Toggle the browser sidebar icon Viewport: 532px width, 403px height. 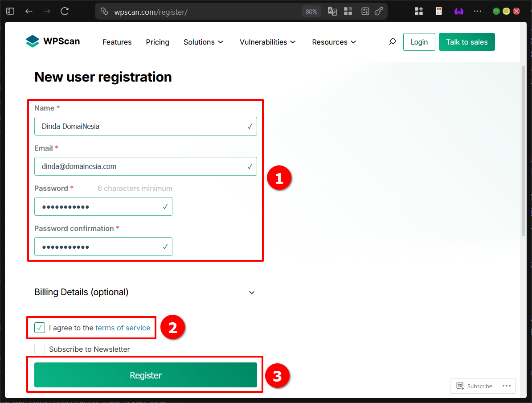10,11
